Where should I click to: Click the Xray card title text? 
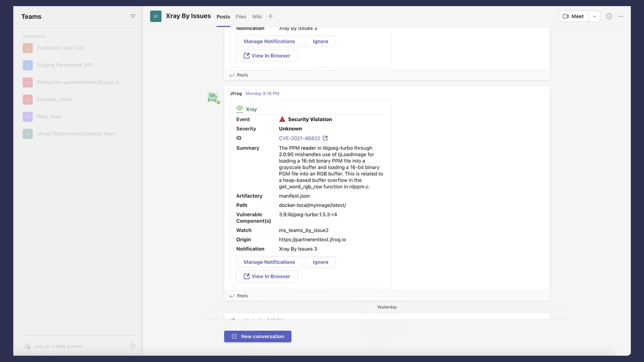[x=251, y=109]
